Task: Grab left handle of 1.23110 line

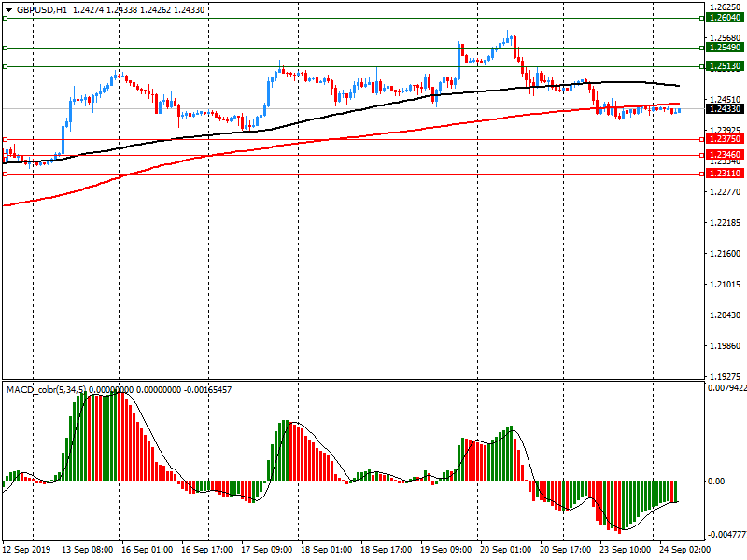Action: point(6,175)
